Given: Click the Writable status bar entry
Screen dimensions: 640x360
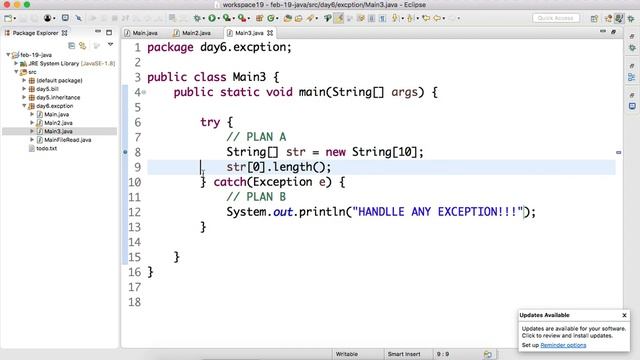Looking at the screenshot, I should [347, 354].
